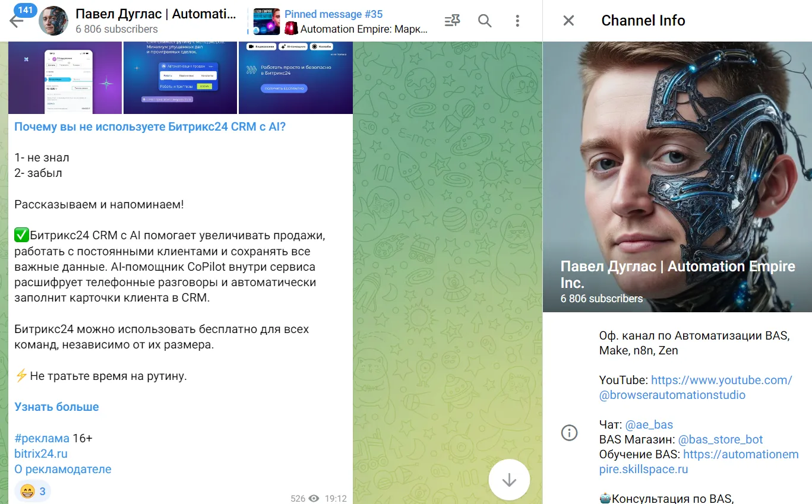Open О рекламодателе link
The width and height of the screenshot is (812, 504).
pos(63,469)
